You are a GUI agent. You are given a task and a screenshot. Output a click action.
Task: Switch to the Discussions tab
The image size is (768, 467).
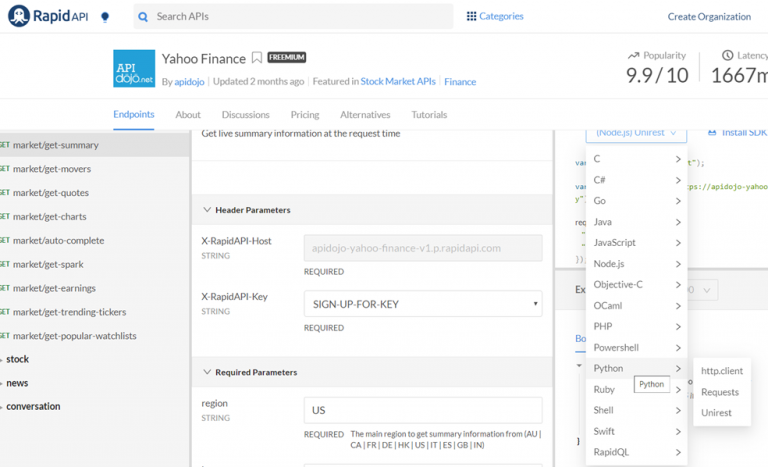245,115
